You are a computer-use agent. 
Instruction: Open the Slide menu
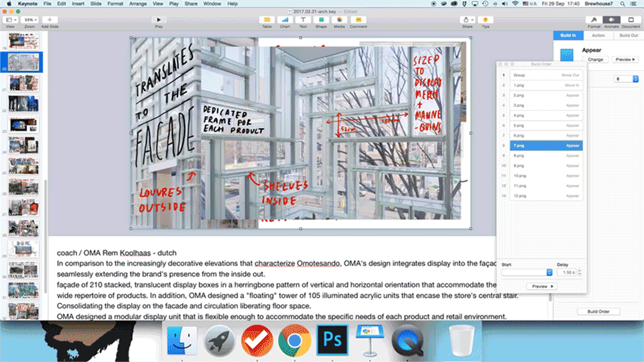[x=96, y=4]
